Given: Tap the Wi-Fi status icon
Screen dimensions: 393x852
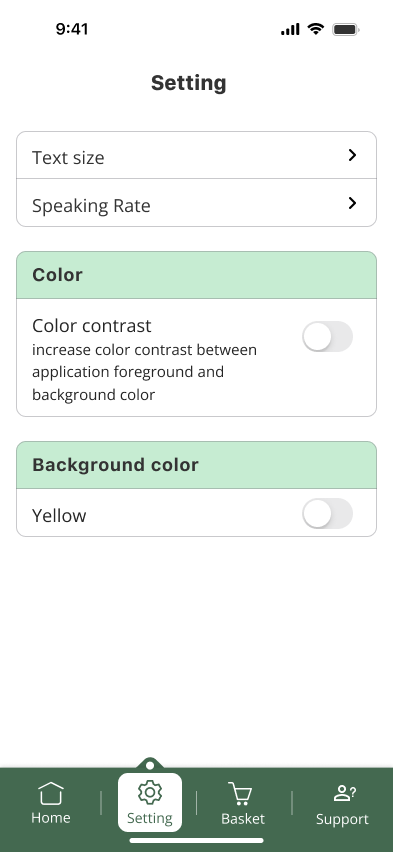Looking at the screenshot, I should 315,29.
